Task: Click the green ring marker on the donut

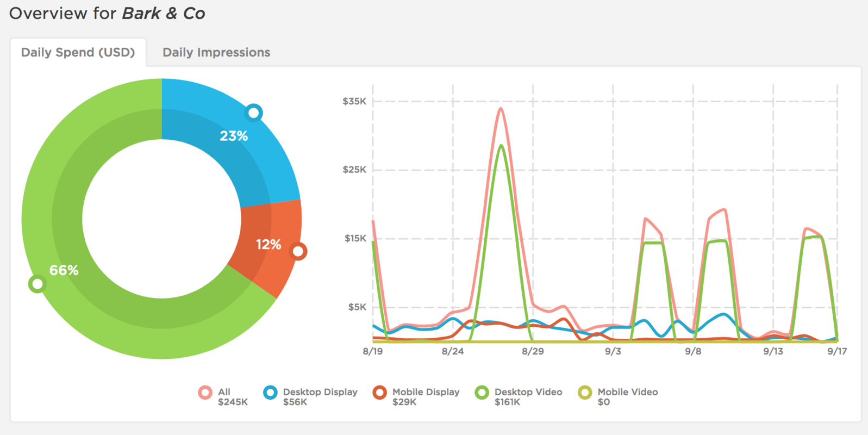Action: point(37,283)
